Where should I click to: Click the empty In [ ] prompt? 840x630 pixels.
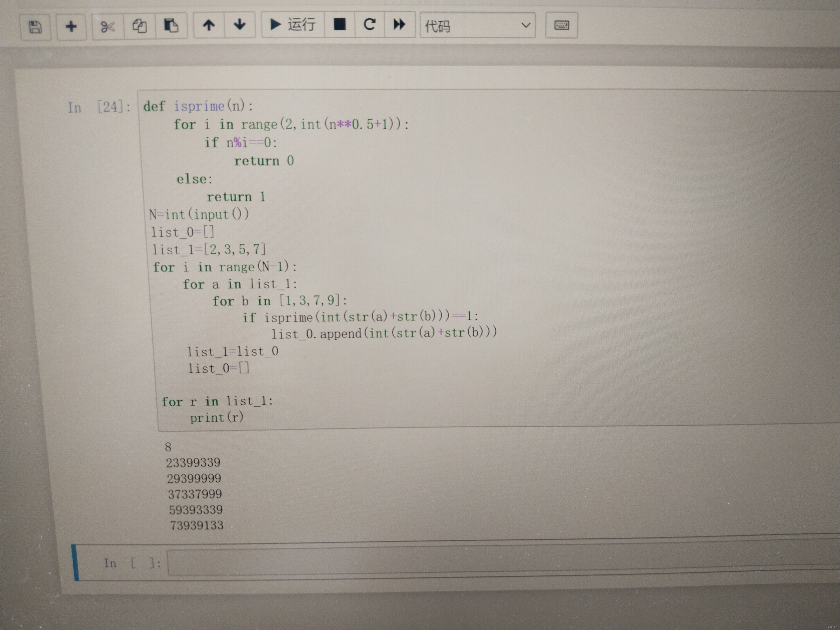point(132,563)
